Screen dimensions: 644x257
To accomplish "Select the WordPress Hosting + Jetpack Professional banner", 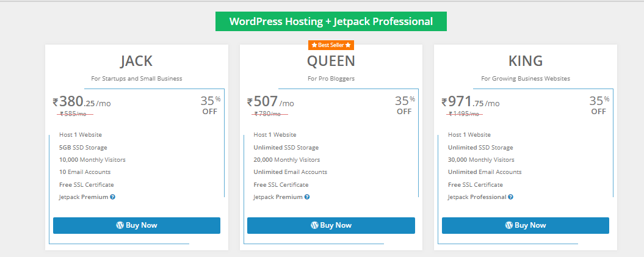I will coord(331,21).
